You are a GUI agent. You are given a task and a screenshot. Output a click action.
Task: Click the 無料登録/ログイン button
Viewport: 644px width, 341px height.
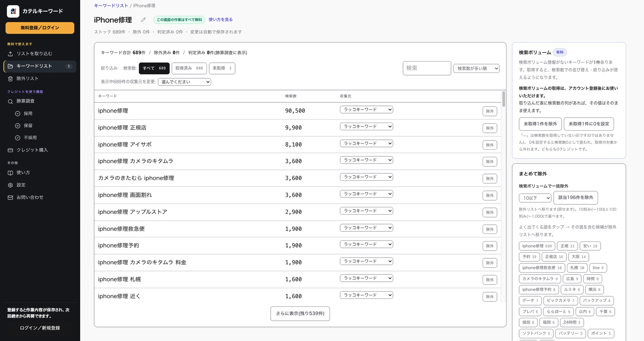(40, 28)
